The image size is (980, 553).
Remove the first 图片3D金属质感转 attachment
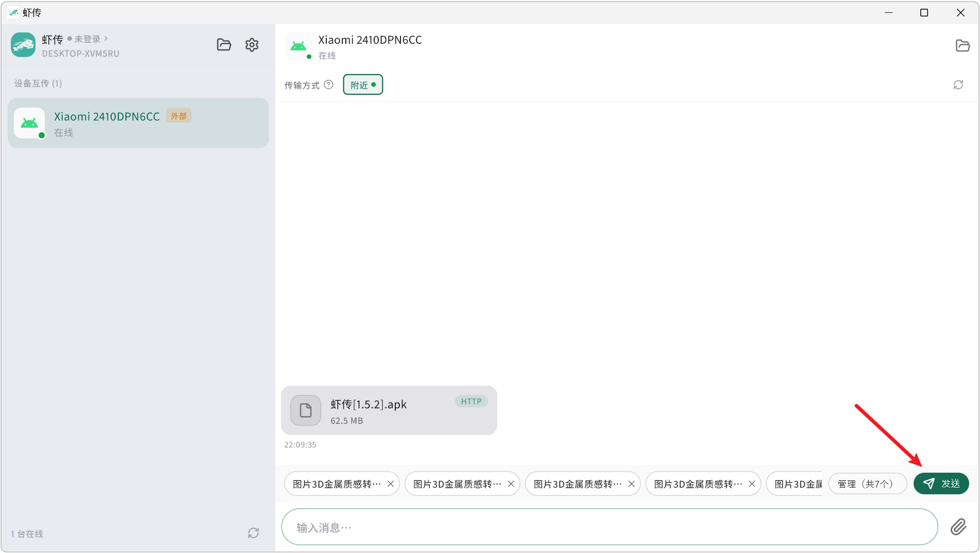(x=391, y=484)
